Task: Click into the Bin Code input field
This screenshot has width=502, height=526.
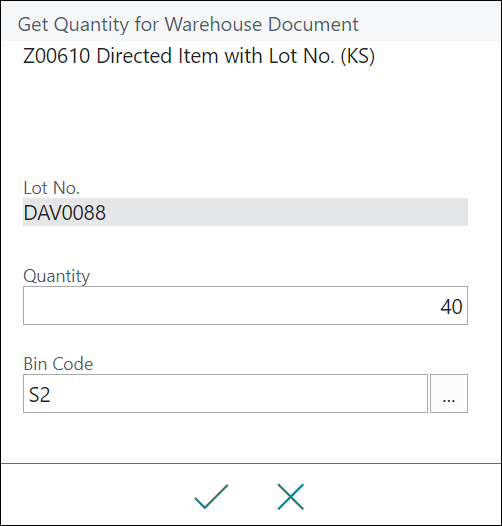Action: [x=225, y=393]
